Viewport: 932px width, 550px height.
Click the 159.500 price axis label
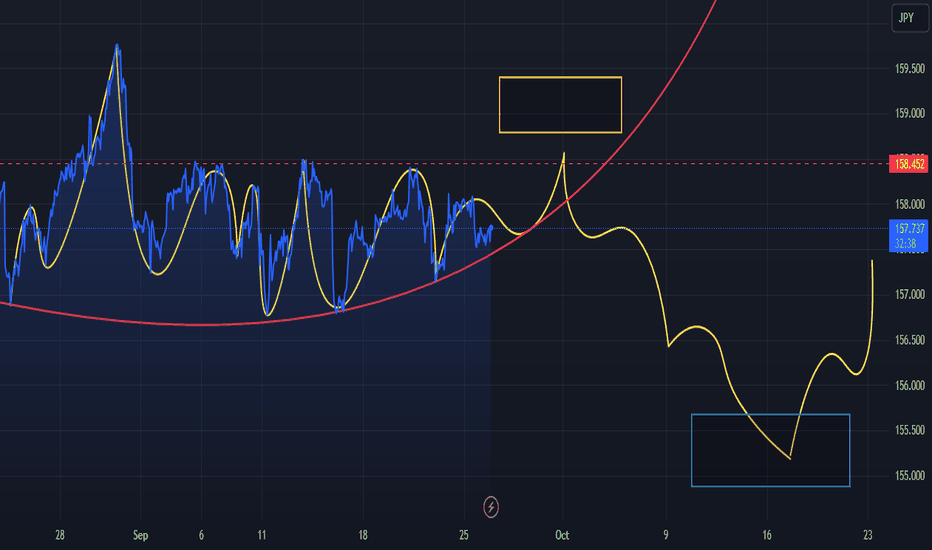pos(909,69)
